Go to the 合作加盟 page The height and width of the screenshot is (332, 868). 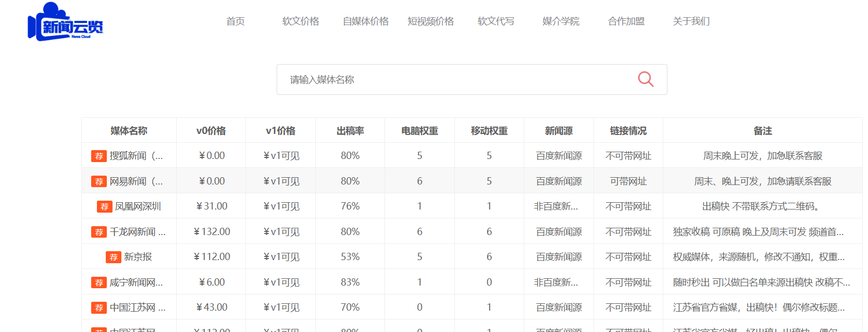tap(626, 21)
